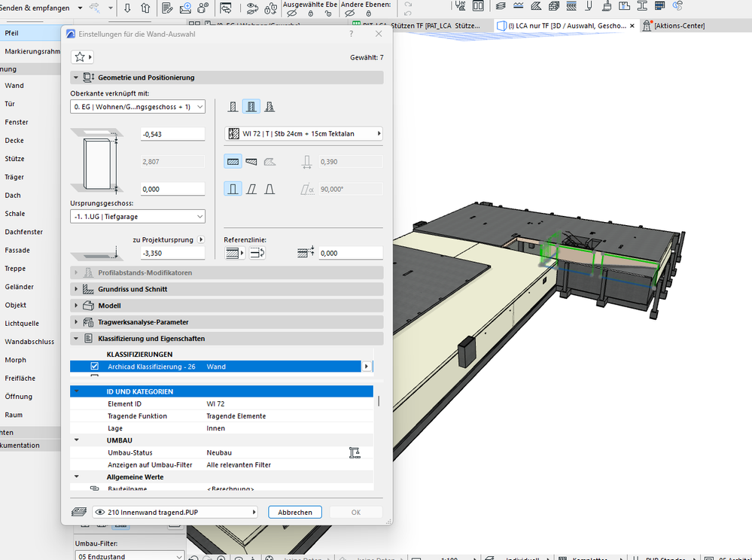The height and width of the screenshot is (560, 752).
Task: Uncheck Archicad Klassifizierung - 26 checkbox
Action: pyautogui.click(x=94, y=367)
